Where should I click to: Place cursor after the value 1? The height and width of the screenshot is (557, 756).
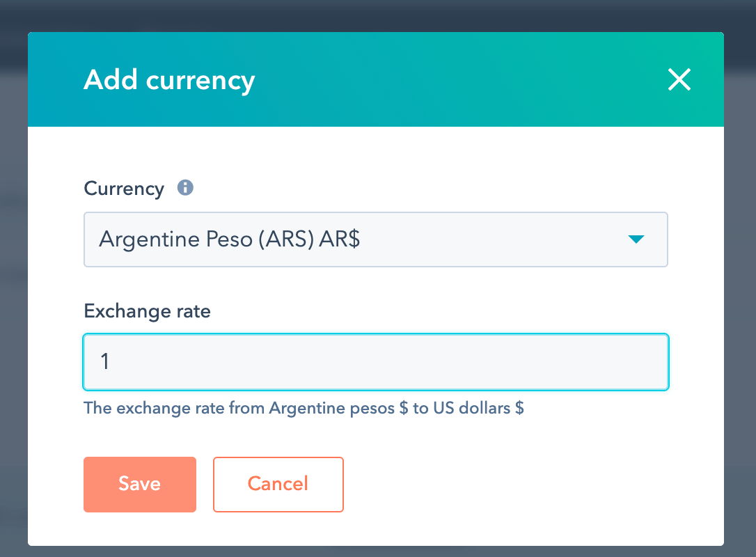[111, 362]
